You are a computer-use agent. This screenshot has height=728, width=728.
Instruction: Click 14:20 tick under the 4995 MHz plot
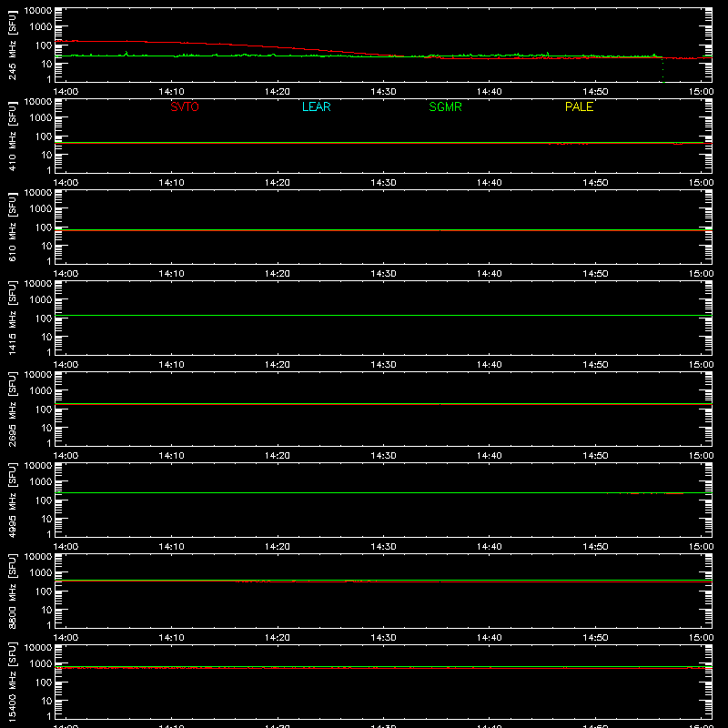pos(278,547)
